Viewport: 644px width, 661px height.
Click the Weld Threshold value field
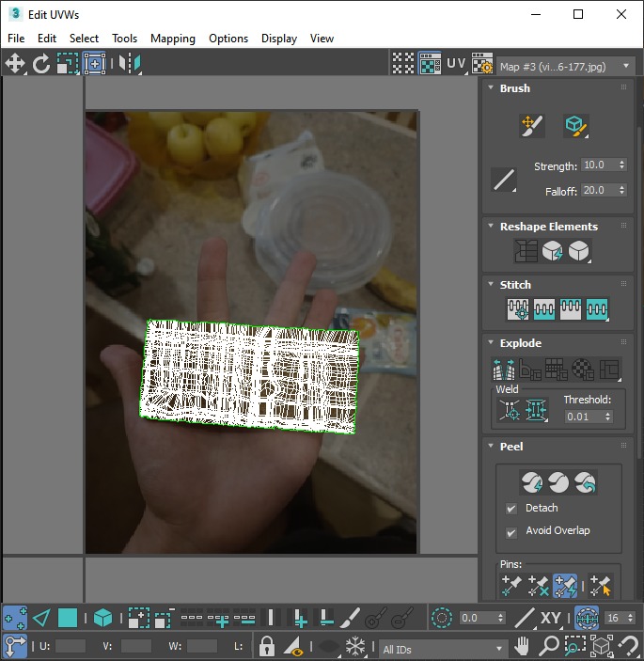583,417
